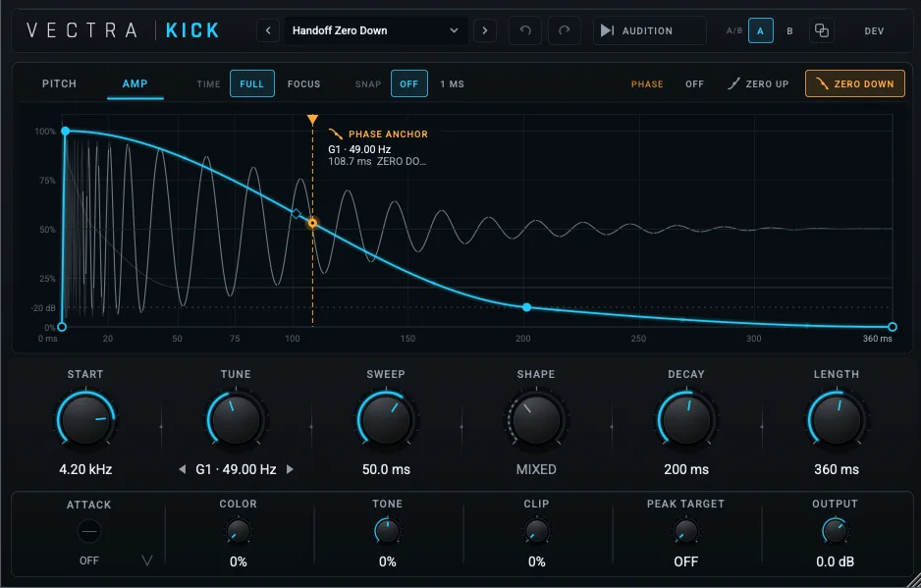
Task: Go to the previous preset arrow
Action: [x=268, y=30]
